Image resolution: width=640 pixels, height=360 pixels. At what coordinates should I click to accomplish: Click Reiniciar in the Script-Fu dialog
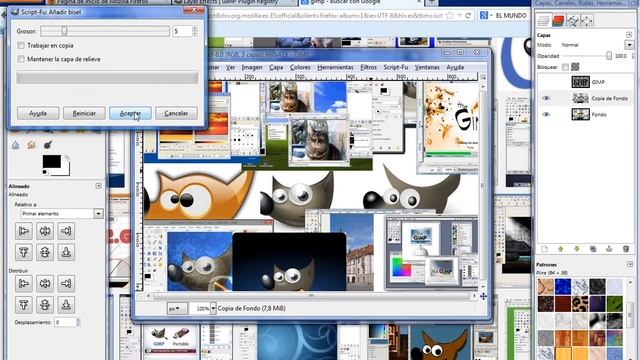pyautogui.click(x=84, y=113)
